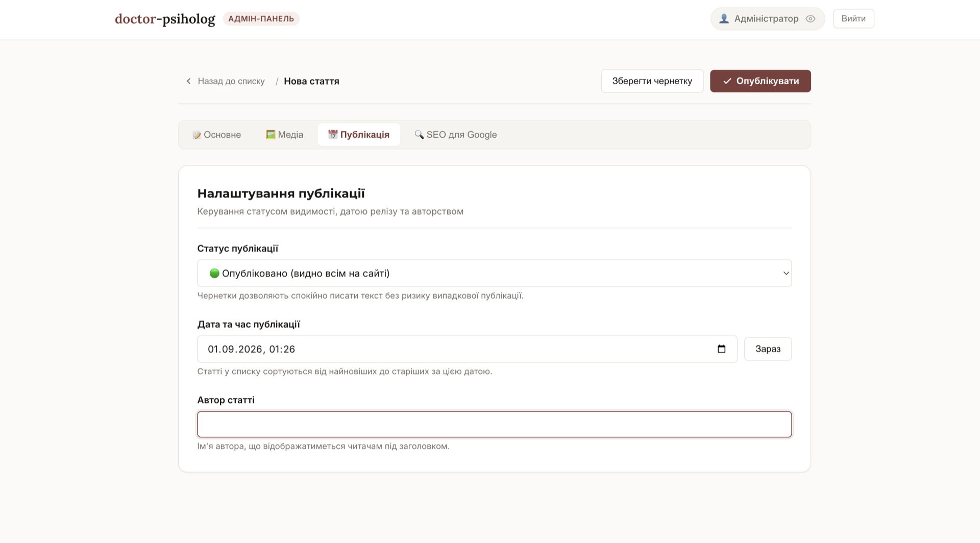The width and height of the screenshot is (980, 543).
Task: Go back via Назад до списку link
Action: click(231, 81)
